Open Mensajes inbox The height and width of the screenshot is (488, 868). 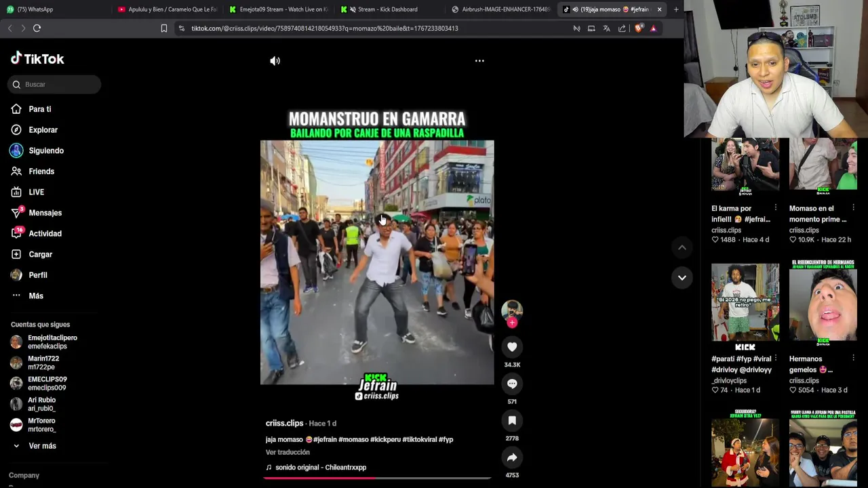click(x=45, y=213)
